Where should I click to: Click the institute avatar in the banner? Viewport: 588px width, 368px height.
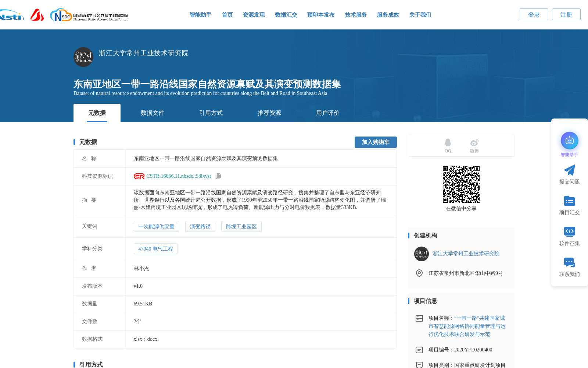[x=83, y=57]
